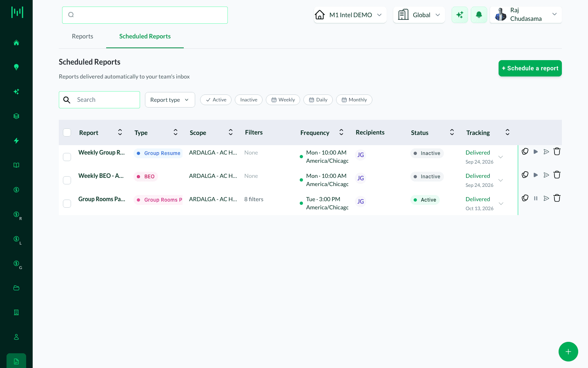Click the floating green plus button

568,352
